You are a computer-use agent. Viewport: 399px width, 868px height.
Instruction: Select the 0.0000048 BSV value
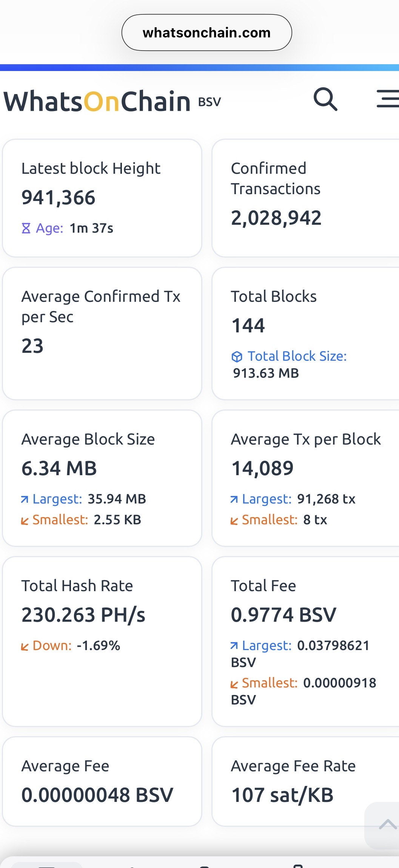coord(97,795)
